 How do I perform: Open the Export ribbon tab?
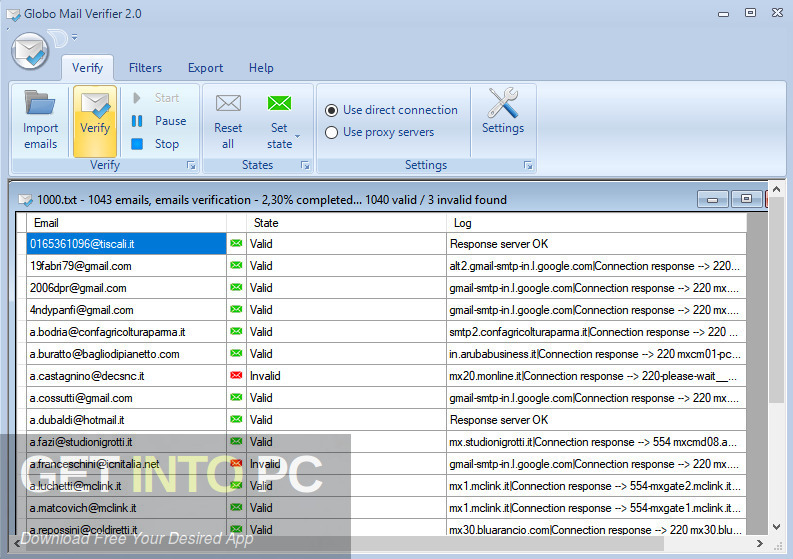(x=205, y=68)
